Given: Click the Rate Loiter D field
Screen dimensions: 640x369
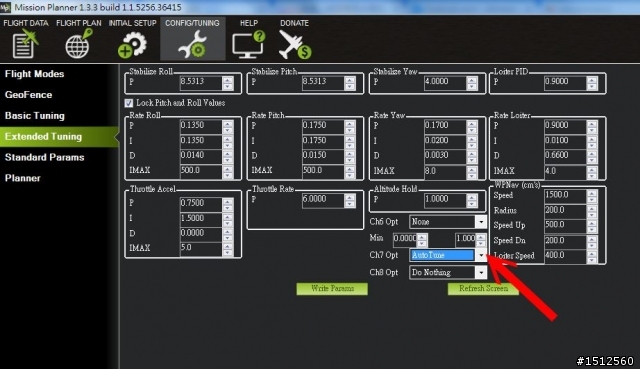Looking at the screenshot, I should [x=565, y=156].
